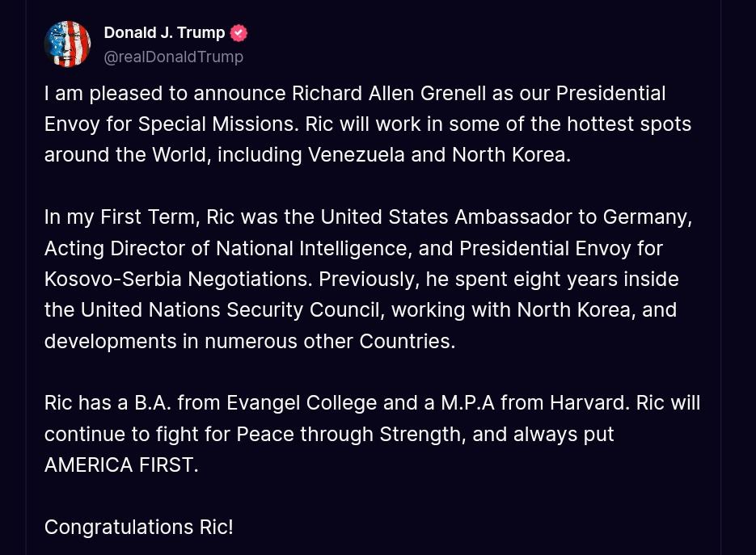
Task: Click Donald J. Trump's flag-painted profile avatar
Action: tap(68, 44)
